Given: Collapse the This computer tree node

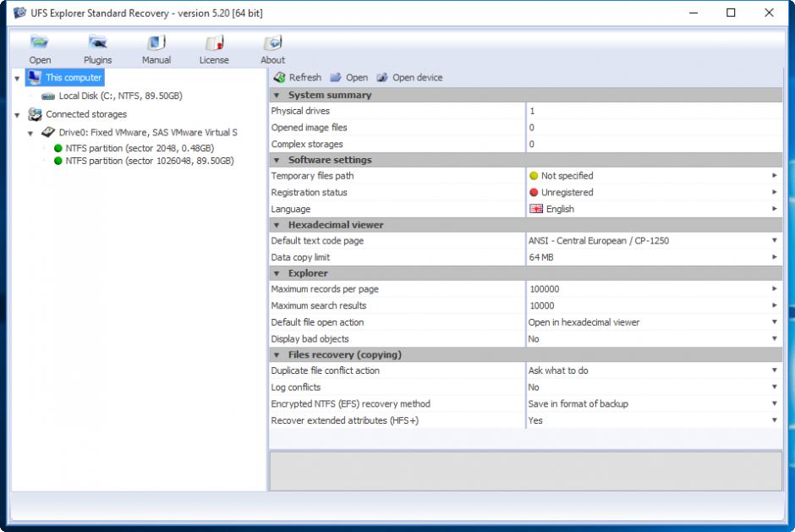Looking at the screenshot, I should [17, 79].
